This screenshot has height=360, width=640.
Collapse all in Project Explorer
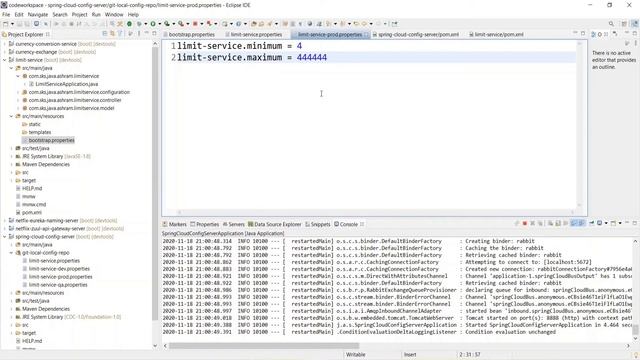[105, 34]
